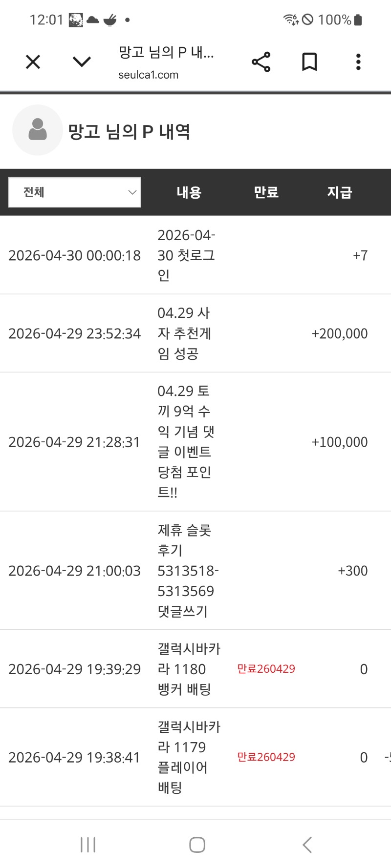Tap the 갤럭시바카라 1179 플레이어 배팅 entry

[189, 757]
